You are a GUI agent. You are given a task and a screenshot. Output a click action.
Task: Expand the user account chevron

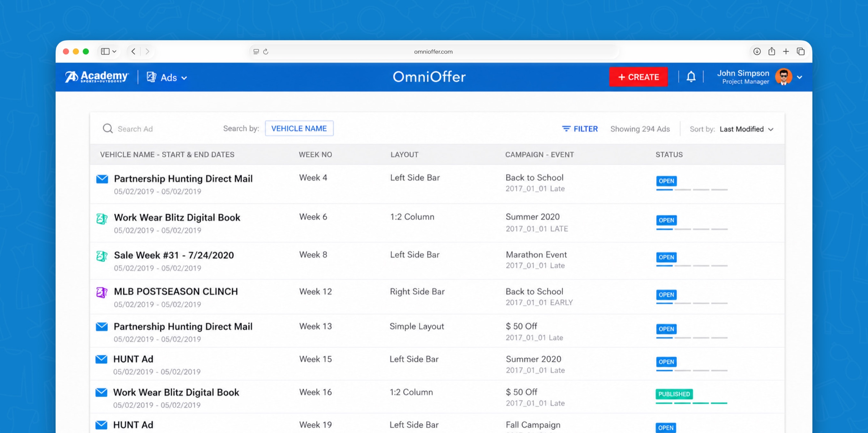(x=800, y=77)
